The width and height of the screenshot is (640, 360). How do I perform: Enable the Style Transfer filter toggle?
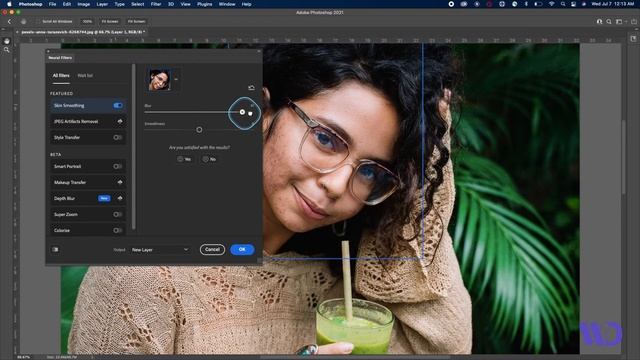[118, 138]
